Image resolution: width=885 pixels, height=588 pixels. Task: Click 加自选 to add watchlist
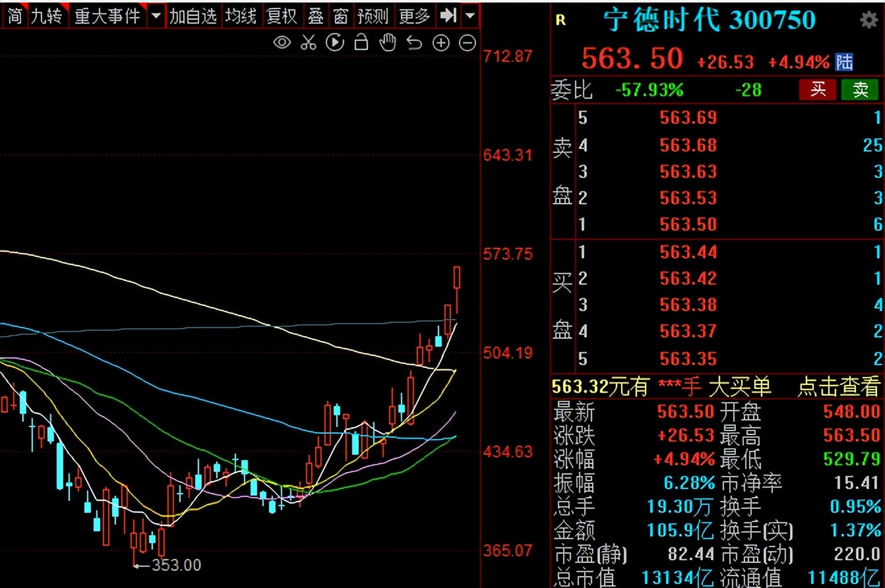pyautogui.click(x=193, y=15)
